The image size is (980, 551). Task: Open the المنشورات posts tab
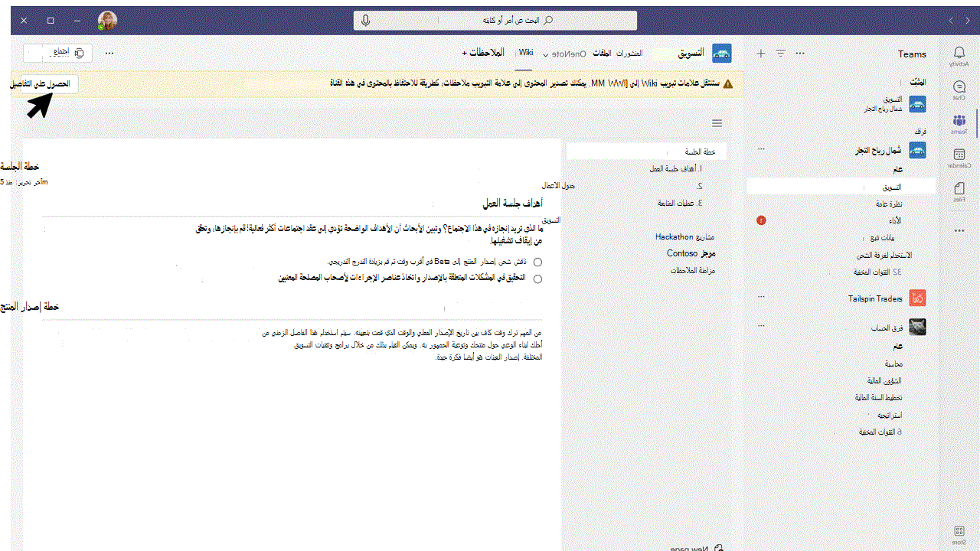(629, 54)
